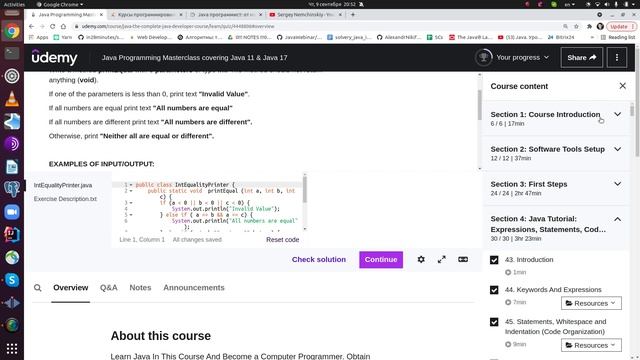
Task: Open the Chrome profile avatar
Action: click(x=600, y=26)
